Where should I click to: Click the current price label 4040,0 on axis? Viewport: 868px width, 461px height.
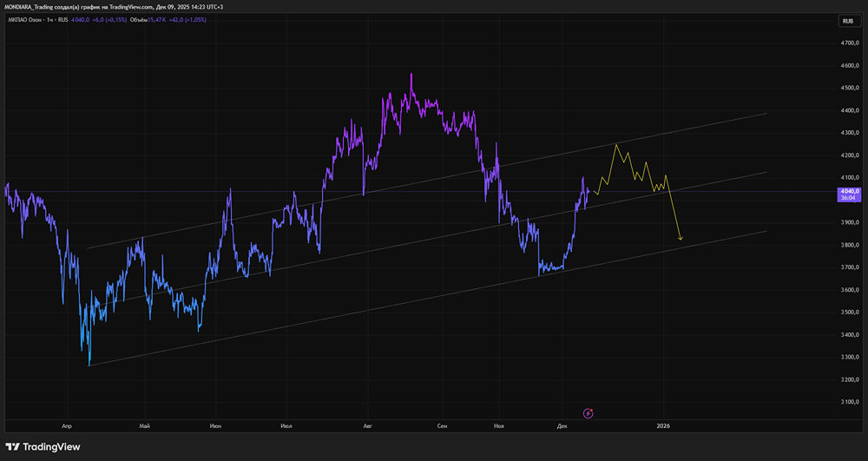tap(849, 190)
